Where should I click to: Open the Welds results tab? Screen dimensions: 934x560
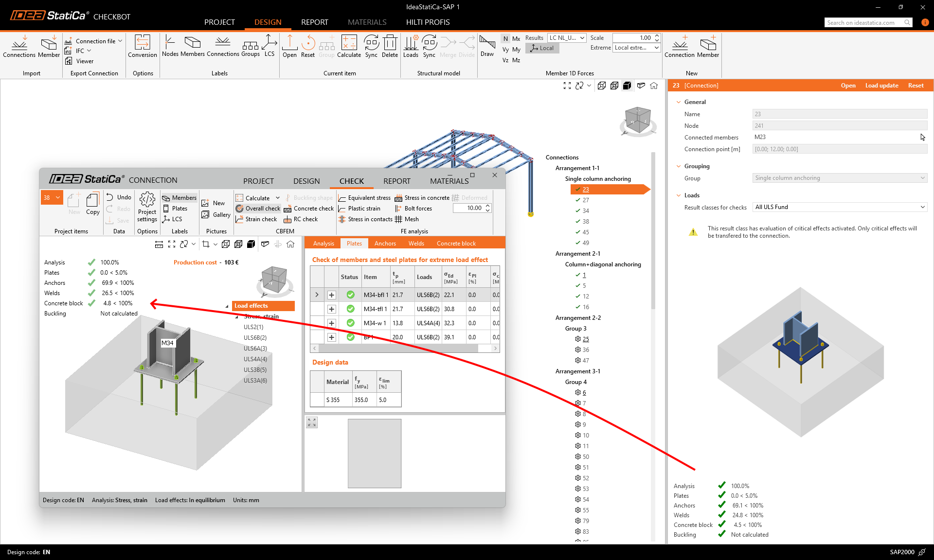click(416, 244)
